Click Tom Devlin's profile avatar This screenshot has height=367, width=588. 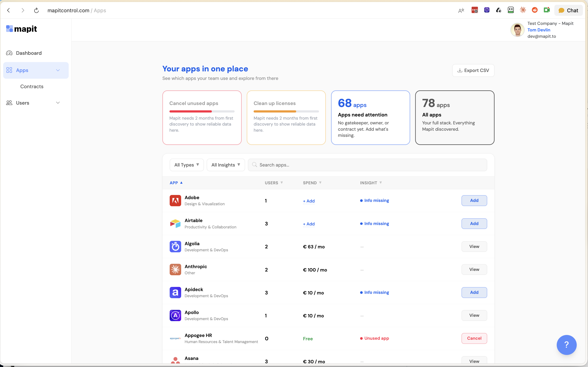click(x=517, y=30)
